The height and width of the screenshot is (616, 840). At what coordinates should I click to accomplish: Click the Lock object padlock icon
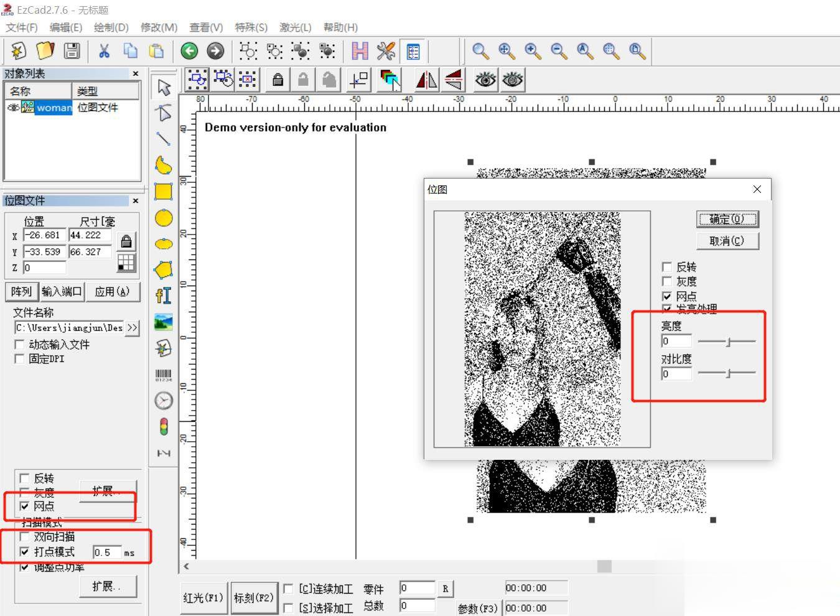point(278,80)
